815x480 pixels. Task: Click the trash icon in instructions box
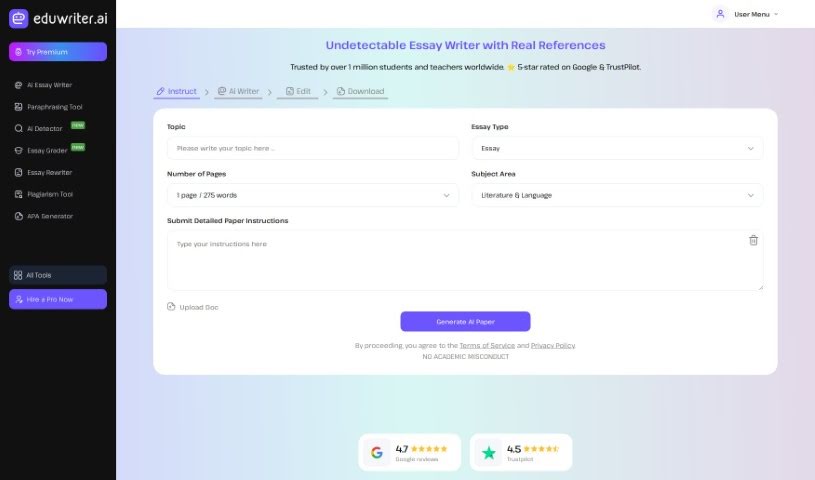point(753,240)
